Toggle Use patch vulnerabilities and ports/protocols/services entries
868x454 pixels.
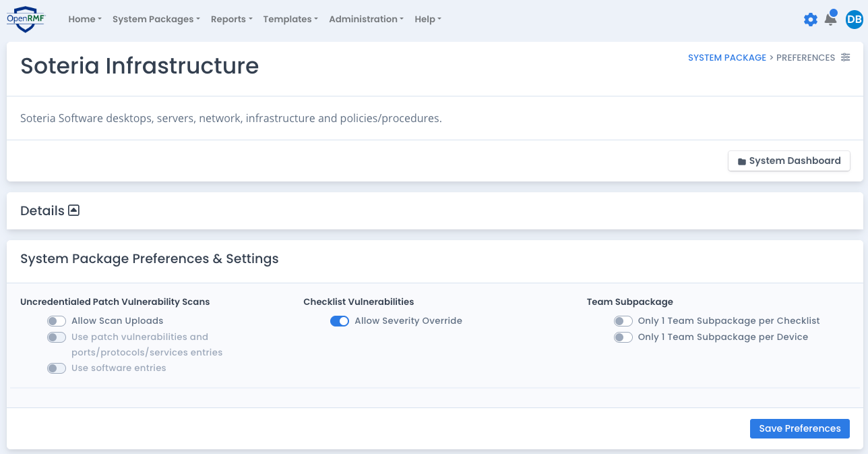pos(57,337)
